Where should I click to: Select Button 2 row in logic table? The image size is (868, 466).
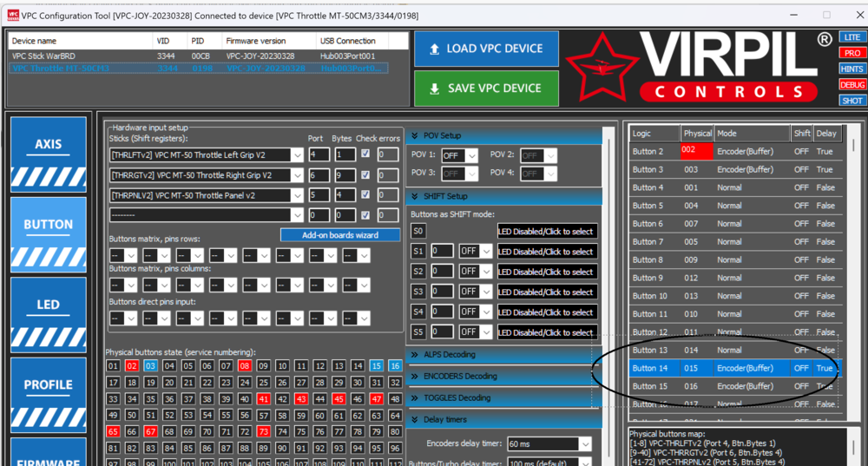coord(736,152)
